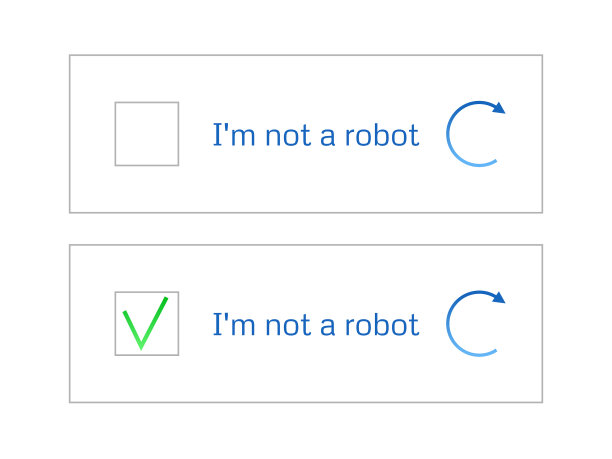Click the arrowhead of the verified captcha's reload icon
The width and height of the screenshot is (612, 459).
pos(499,297)
